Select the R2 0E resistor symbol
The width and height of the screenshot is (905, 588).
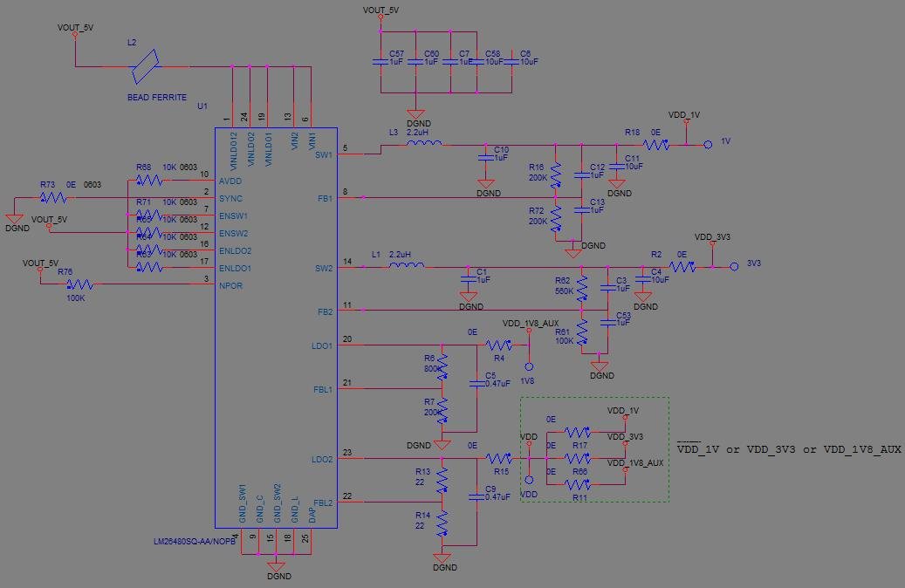click(x=682, y=267)
